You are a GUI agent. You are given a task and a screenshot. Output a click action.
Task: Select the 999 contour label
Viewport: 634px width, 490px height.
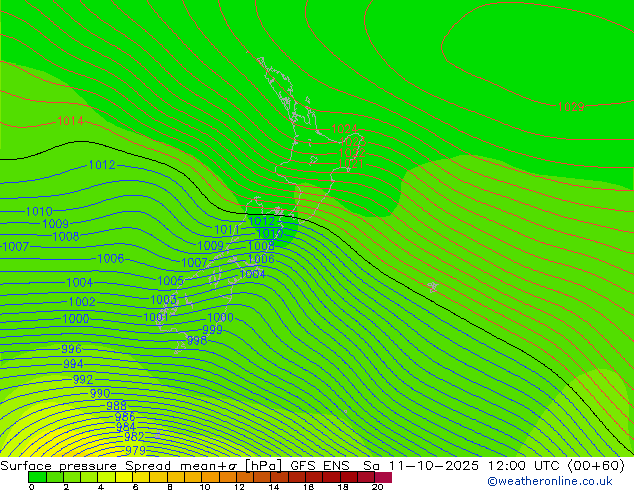[212, 329]
